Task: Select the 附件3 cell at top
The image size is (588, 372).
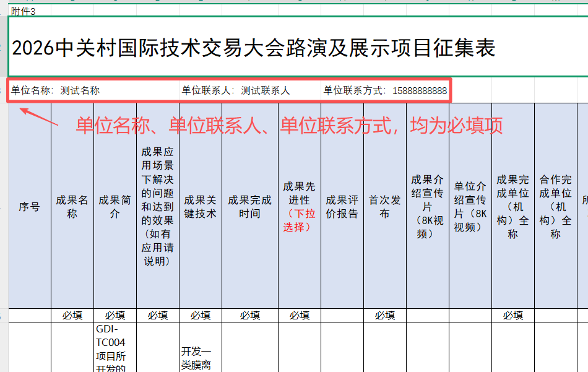Action: 25,11
